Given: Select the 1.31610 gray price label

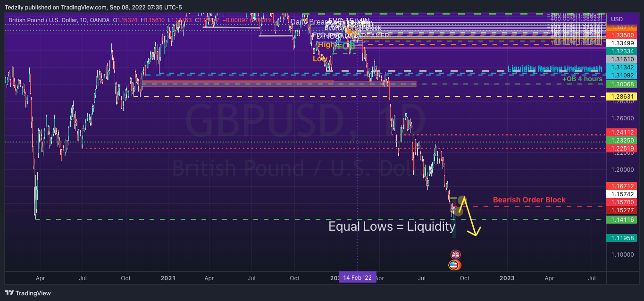Looking at the screenshot, I should pyautogui.click(x=622, y=59).
